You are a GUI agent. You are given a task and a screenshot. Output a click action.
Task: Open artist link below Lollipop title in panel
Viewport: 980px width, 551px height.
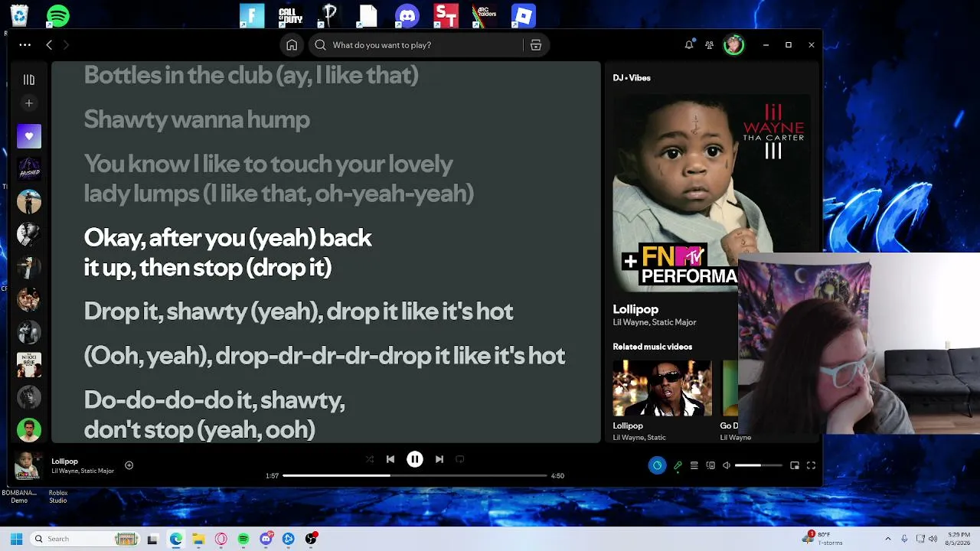pyautogui.click(x=655, y=323)
